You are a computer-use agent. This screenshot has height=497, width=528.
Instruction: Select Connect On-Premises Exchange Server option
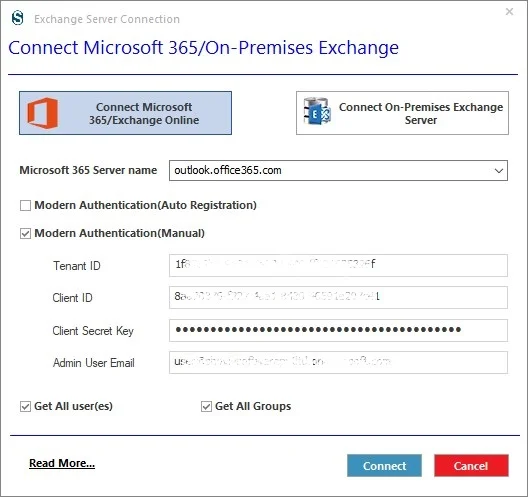point(402,113)
